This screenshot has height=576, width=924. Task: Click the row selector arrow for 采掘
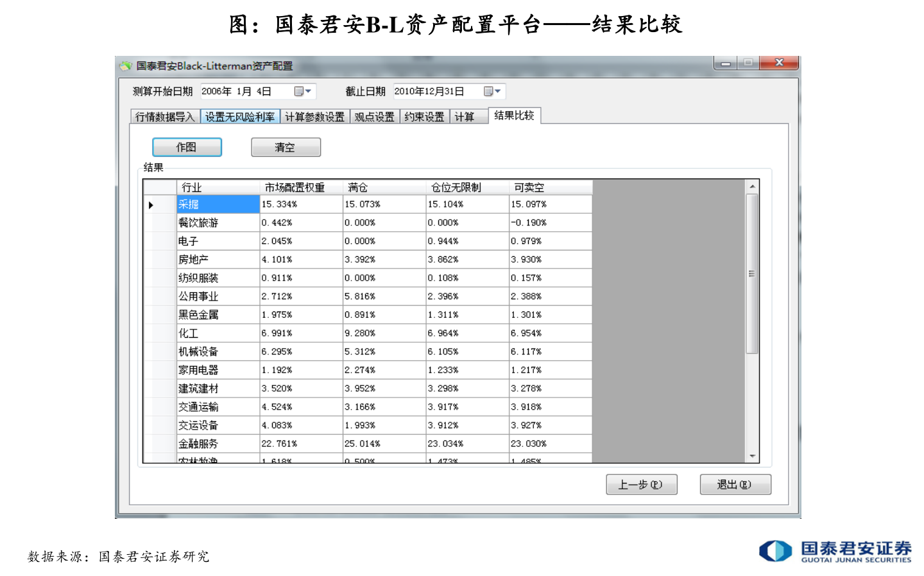pos(159,205)
